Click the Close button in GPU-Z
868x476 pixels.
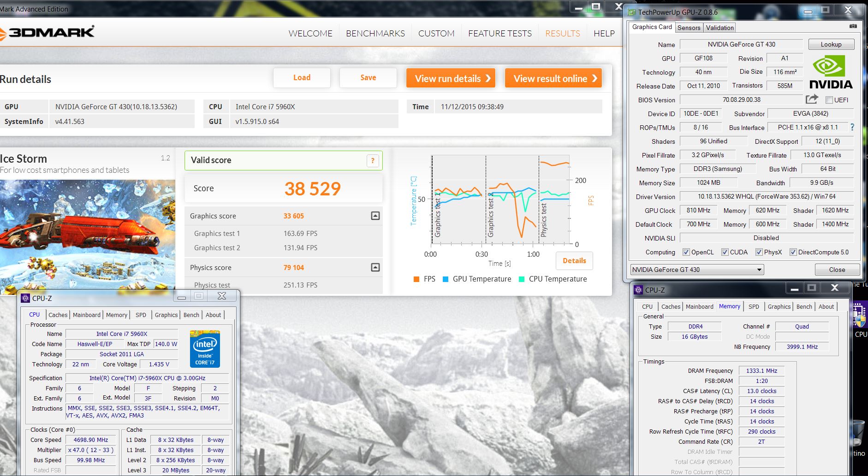pyautogui.click(x=837, y=270)
